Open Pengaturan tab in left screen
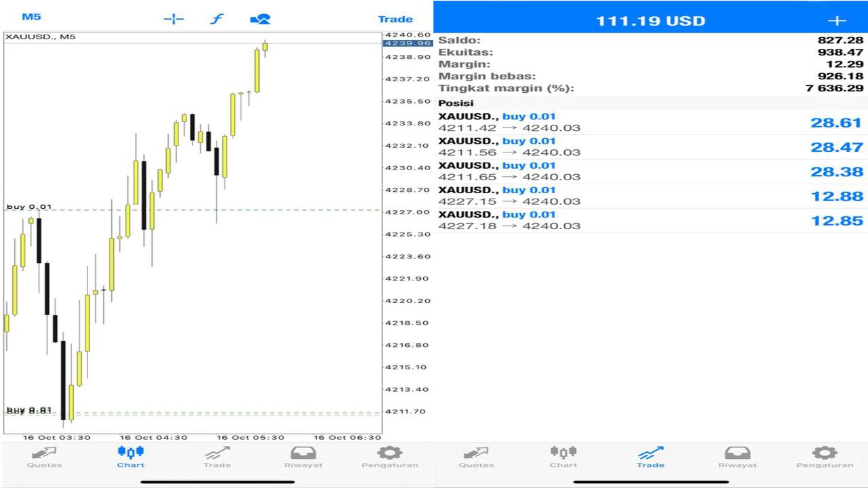This screenshot has height=488, width=868. point(390,457)
